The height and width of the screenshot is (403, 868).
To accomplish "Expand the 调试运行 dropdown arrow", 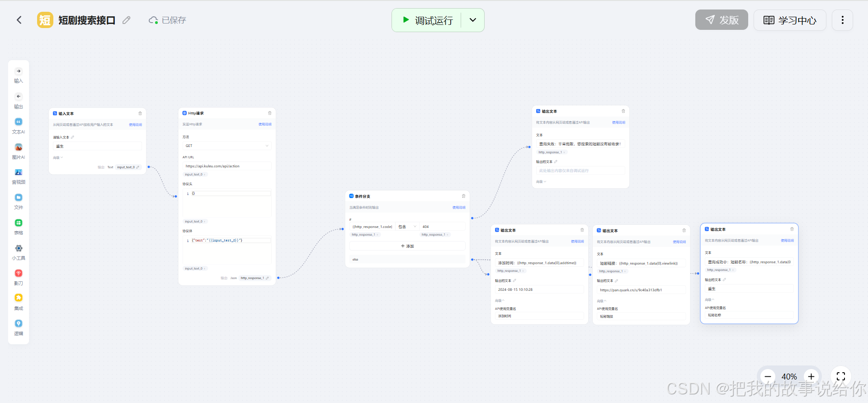I will [473, 20].
